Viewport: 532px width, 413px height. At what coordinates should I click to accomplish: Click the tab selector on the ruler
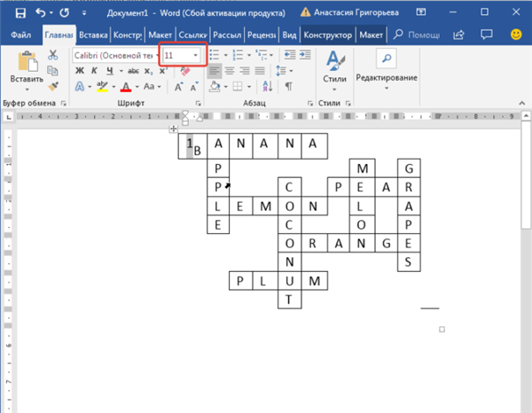click(x=9, y=117)
